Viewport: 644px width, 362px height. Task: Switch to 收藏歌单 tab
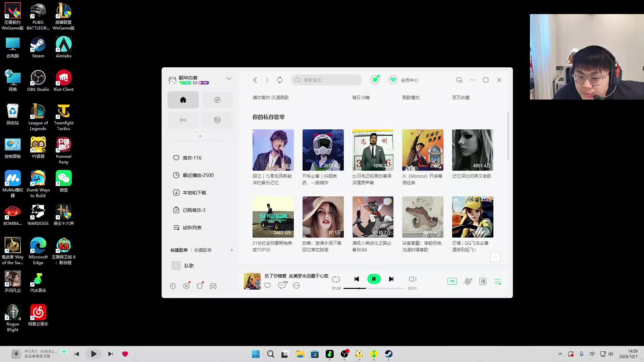point(203,250)
